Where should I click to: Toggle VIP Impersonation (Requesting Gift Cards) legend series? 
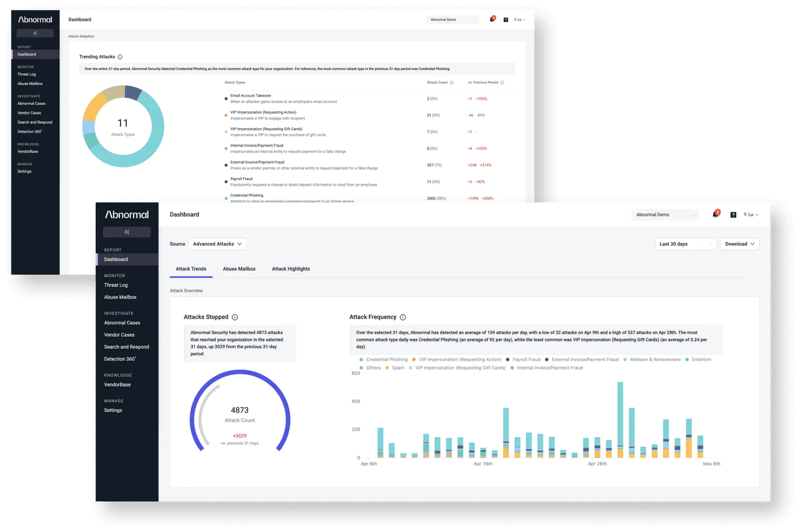point(457,368)
